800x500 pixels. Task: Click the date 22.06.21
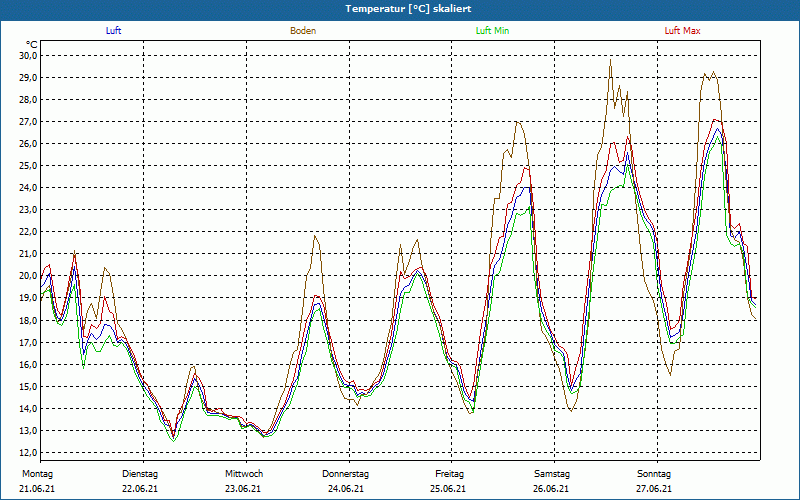click(x=140, y=489)
